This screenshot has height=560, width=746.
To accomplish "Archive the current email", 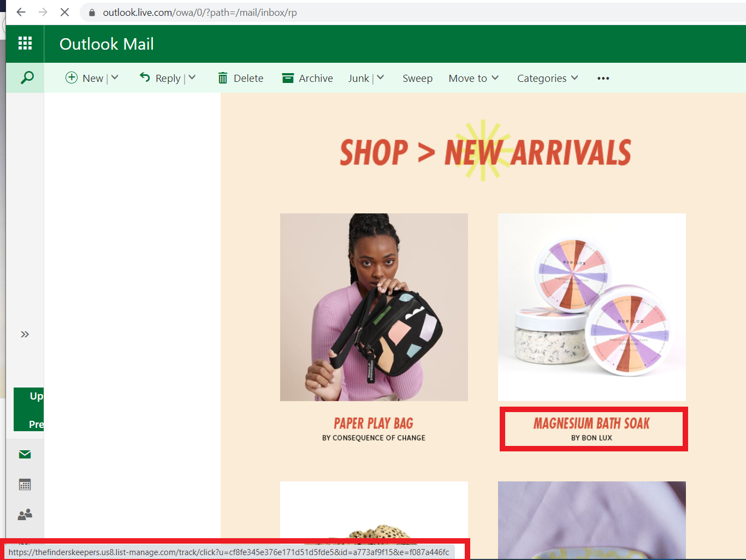I will 307,78.
